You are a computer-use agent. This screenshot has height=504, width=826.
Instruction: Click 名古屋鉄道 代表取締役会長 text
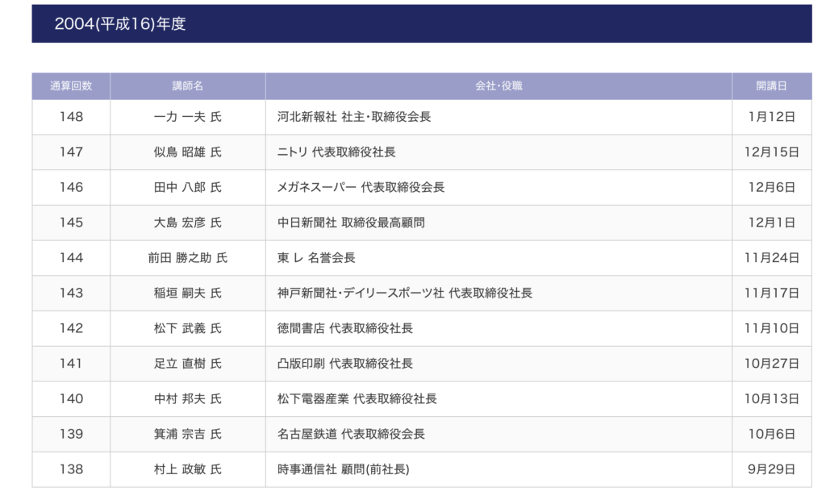[351, 435]
